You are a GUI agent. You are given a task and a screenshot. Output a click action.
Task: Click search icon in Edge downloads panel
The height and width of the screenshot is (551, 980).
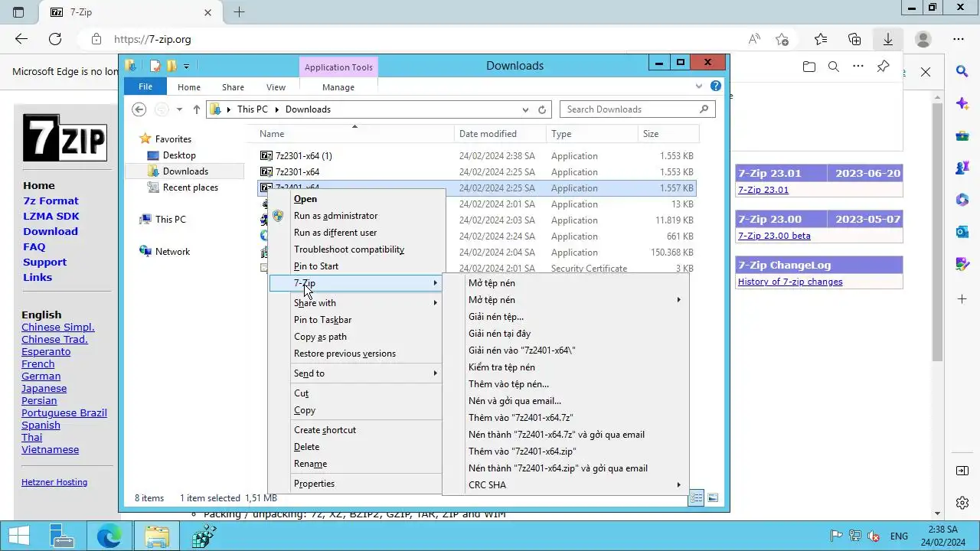tap(834, 67)
